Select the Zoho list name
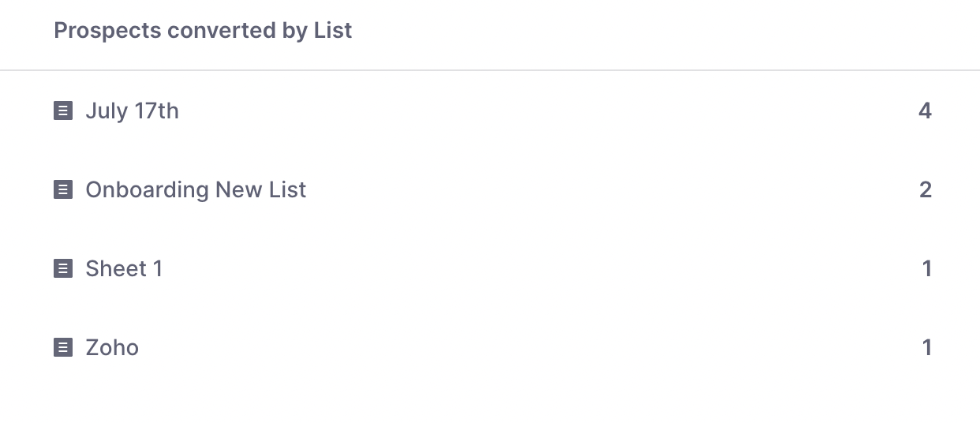 pos(112,347)
